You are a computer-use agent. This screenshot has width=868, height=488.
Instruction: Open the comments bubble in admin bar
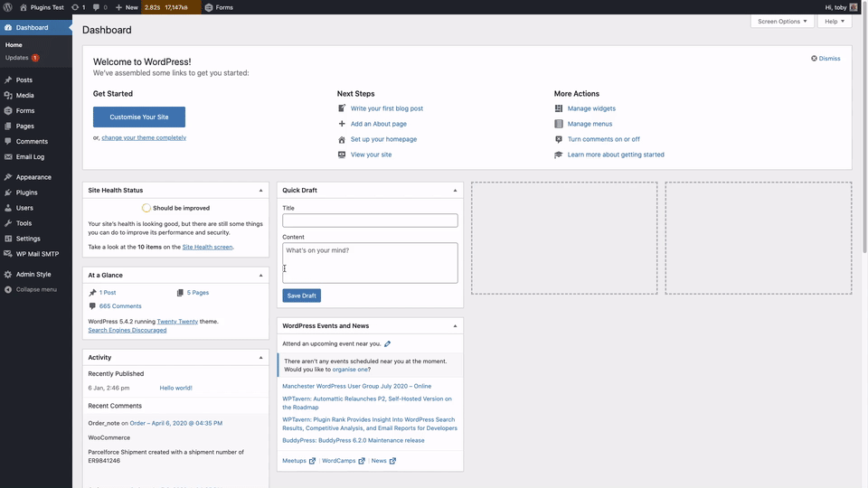[97, 7]
